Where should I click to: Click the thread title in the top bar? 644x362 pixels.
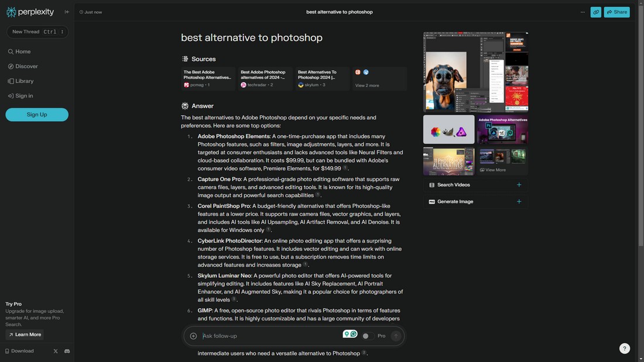(339, 12)
